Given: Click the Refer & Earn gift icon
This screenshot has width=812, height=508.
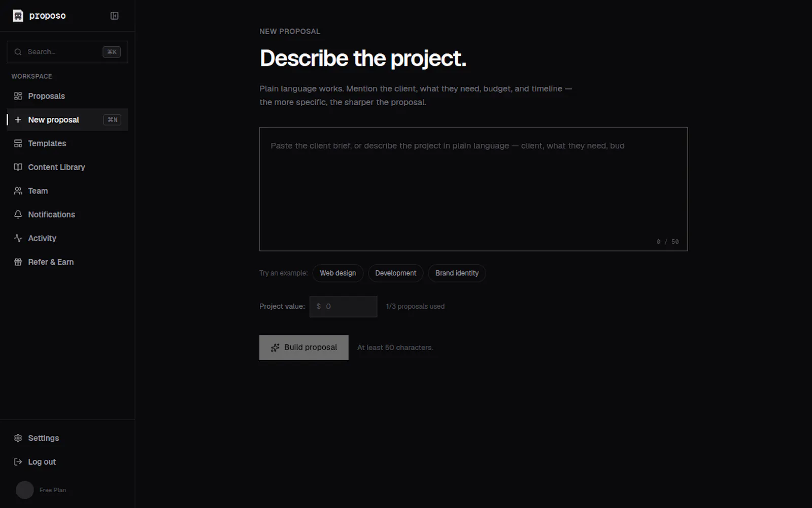Looking at the screenshot, I should pyautogui.click(x=18, y=262).
